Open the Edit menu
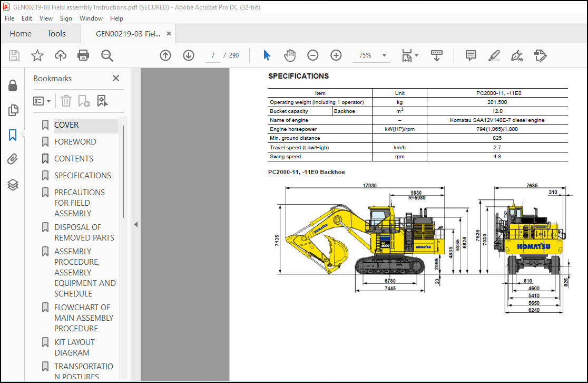Screen dimensions: 588x383 (27, 18)
